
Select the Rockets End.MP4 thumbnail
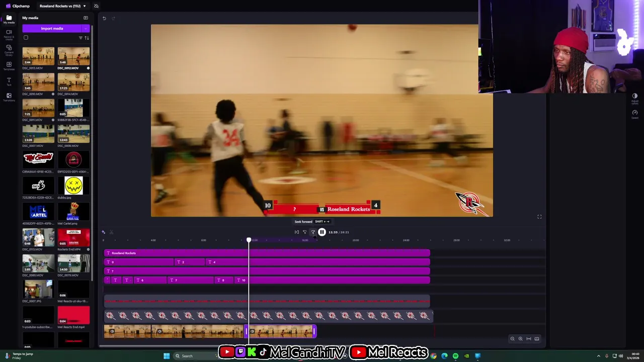(x=73, y=237)
